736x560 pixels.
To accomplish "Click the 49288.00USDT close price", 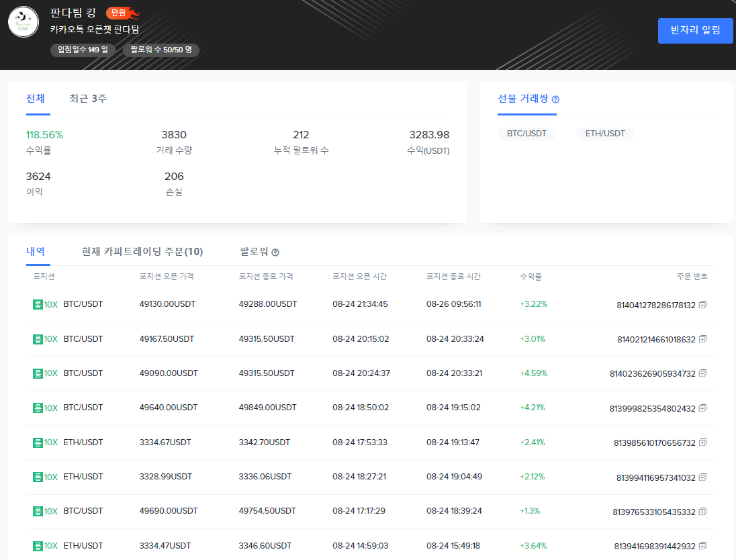I will coord(267,304).
